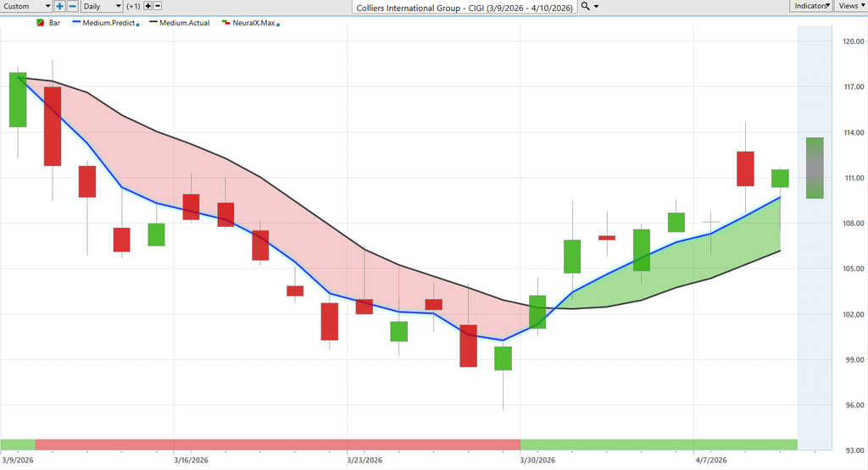The height and width of the screenshot is (470, 868).
Task: Click the green trend strip at bottom
Action: coord(658,445)
